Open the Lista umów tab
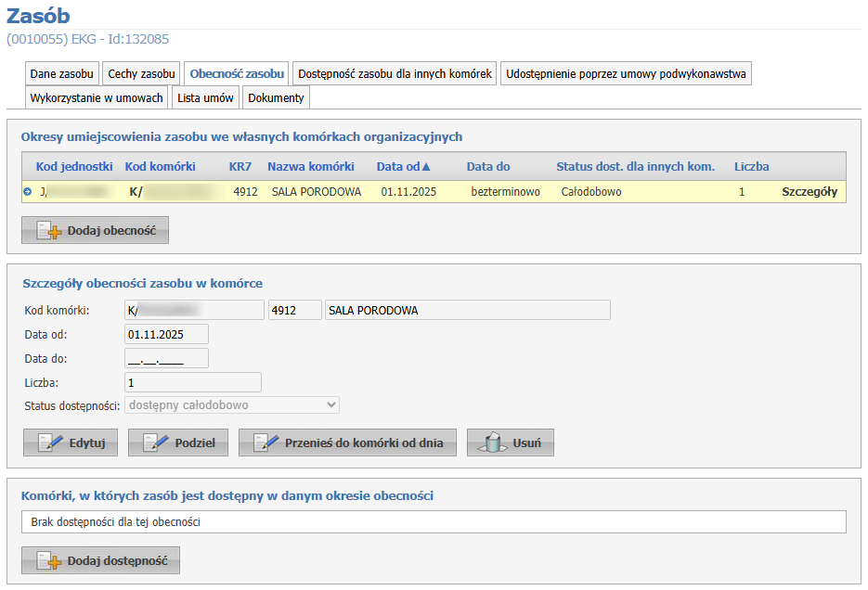This screenshot has height=590, width=868. pos(205,97)
